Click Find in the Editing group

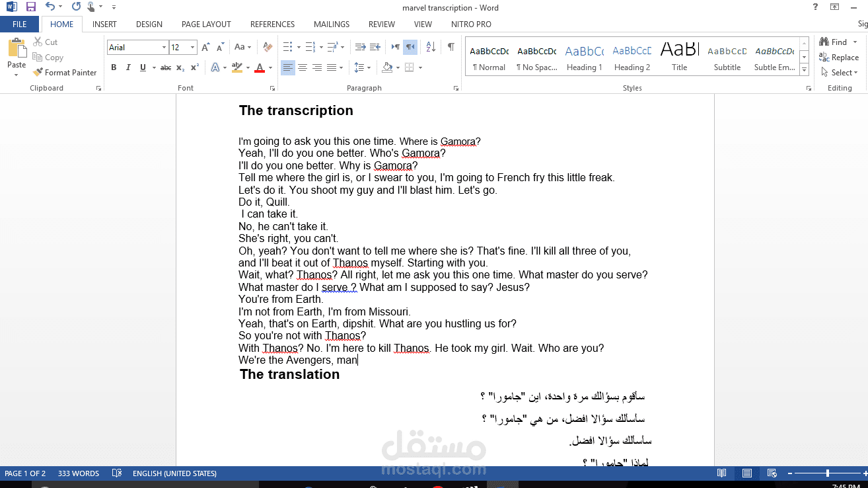834,42
